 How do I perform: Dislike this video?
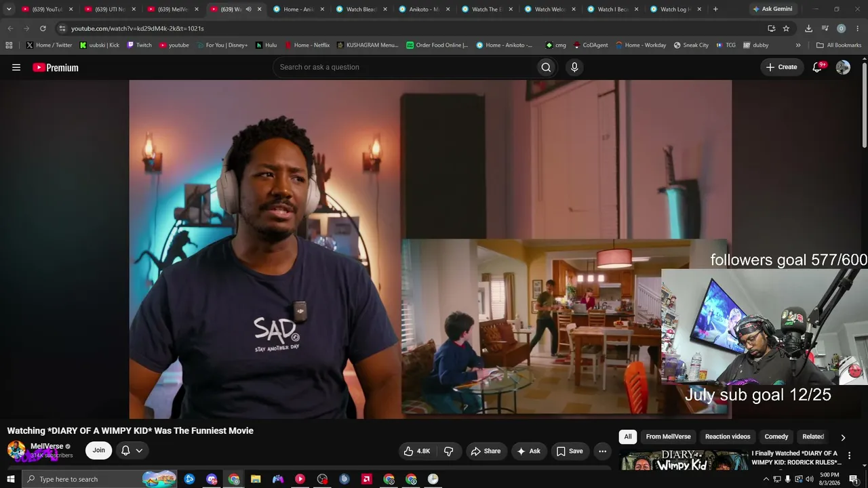click(448, 451)
